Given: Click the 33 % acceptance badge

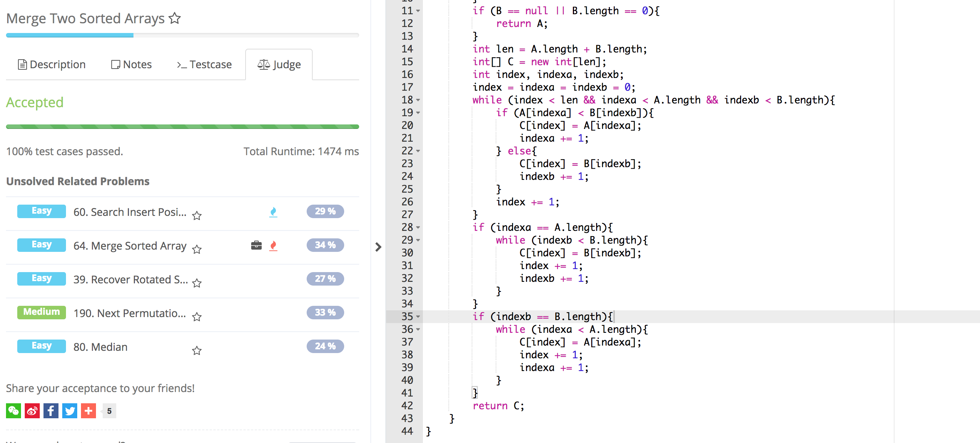Looking at the screenshot, I should [x=325, y=313].
